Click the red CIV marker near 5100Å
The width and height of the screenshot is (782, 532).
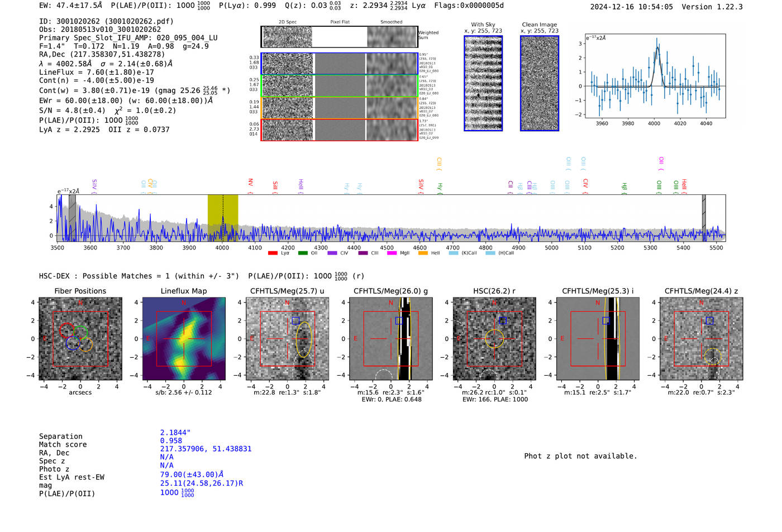coord(585,186)
